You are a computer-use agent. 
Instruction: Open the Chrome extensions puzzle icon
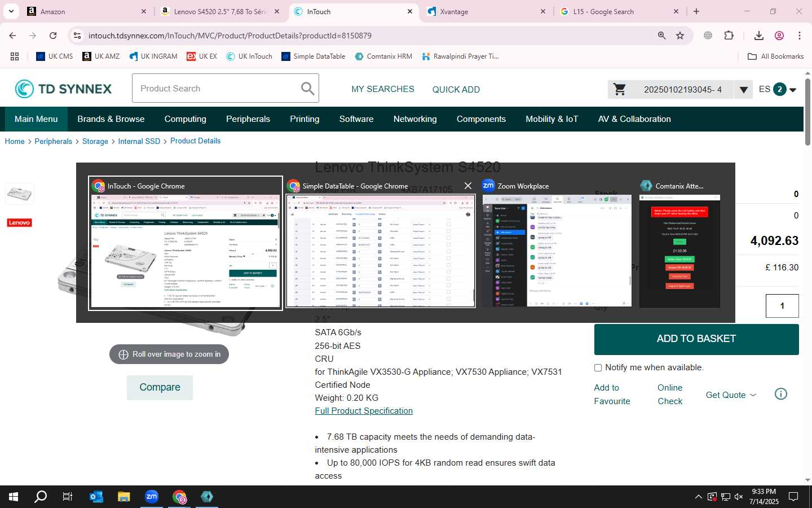click(x=729, y=36)
